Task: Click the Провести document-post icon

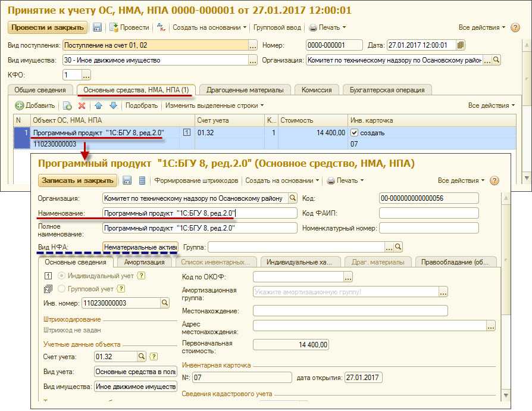Action: (x=114, y=27)
